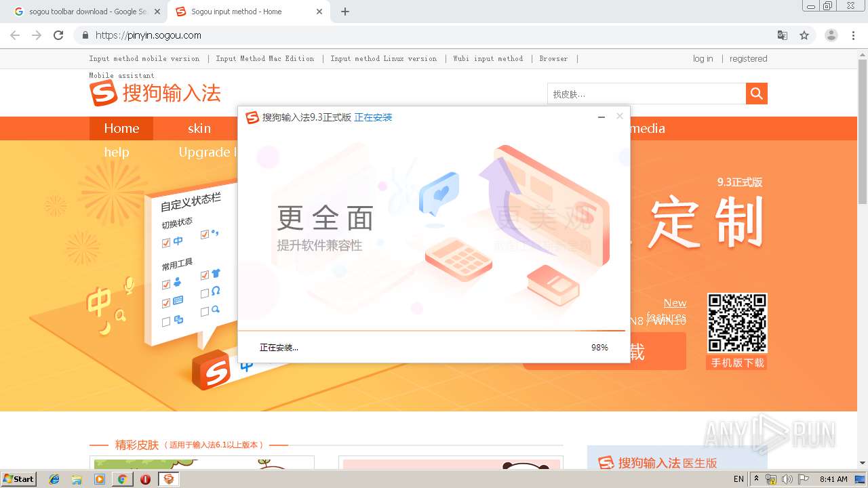
Task: Close the Sogou installer dialog
Action: coord(619,117)
